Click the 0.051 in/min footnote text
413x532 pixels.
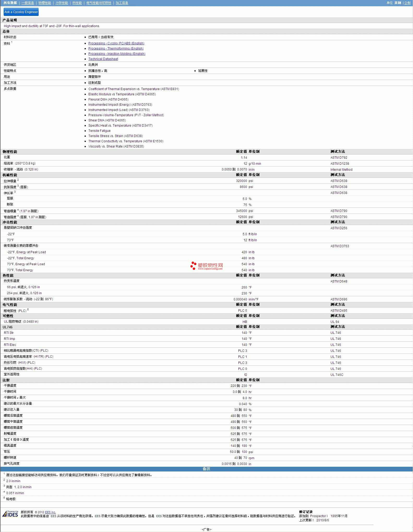click(15, 493)
